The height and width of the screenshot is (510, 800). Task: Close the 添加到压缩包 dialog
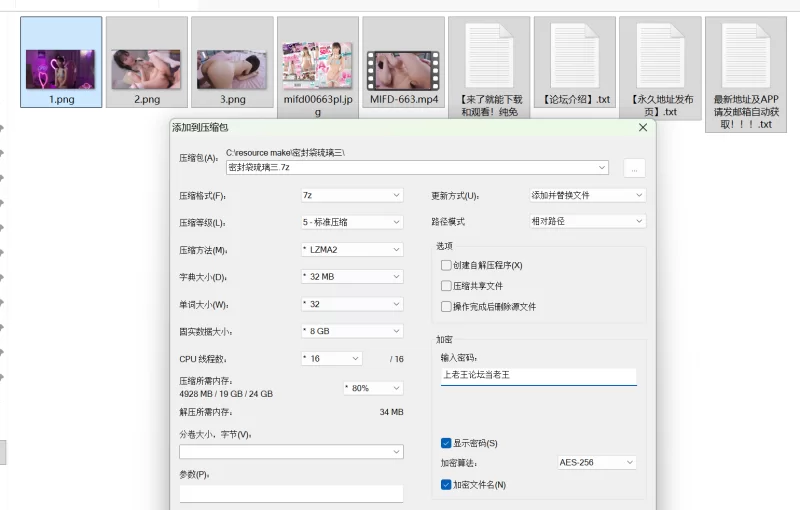point(642,127)
